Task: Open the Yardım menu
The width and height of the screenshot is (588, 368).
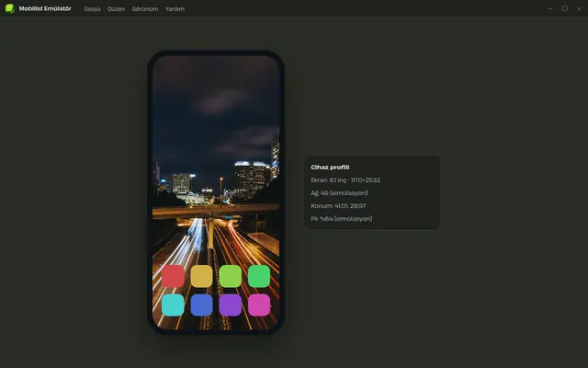Action: coord(175,8)
